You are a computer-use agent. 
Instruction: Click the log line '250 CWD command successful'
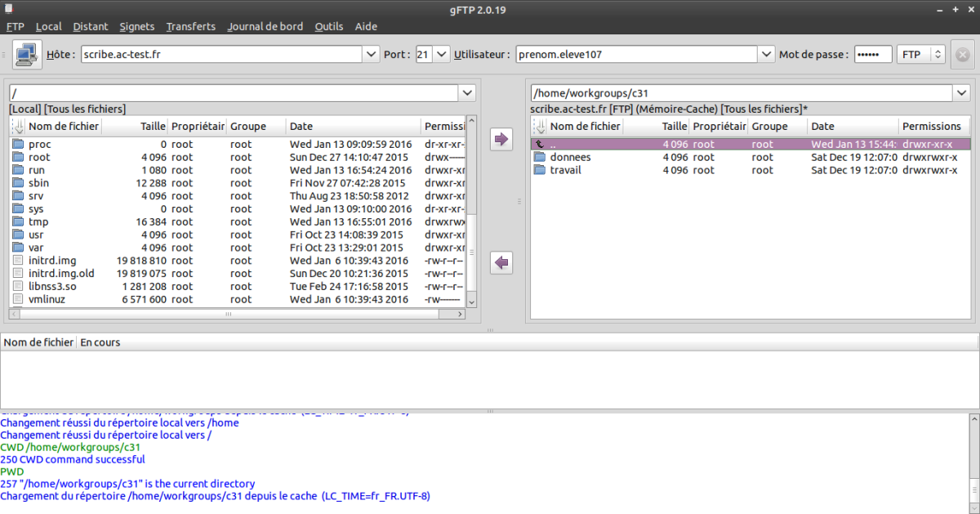pos(73,459)
